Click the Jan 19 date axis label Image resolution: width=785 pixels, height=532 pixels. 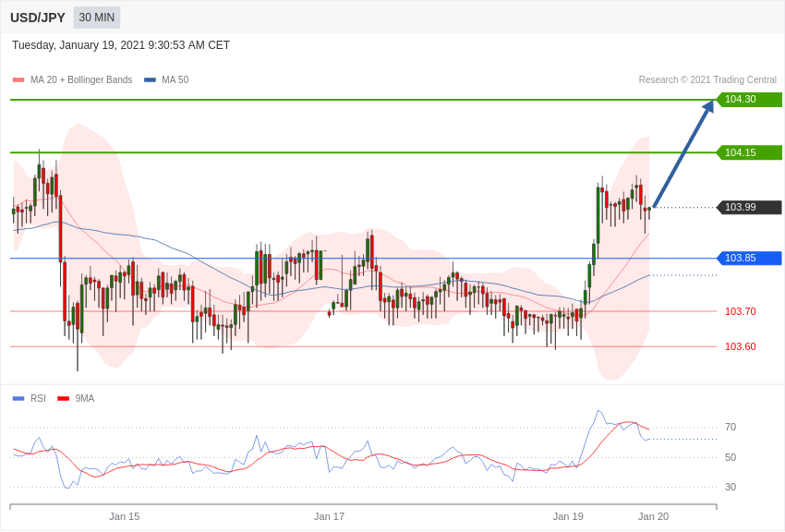coord(568,516)
